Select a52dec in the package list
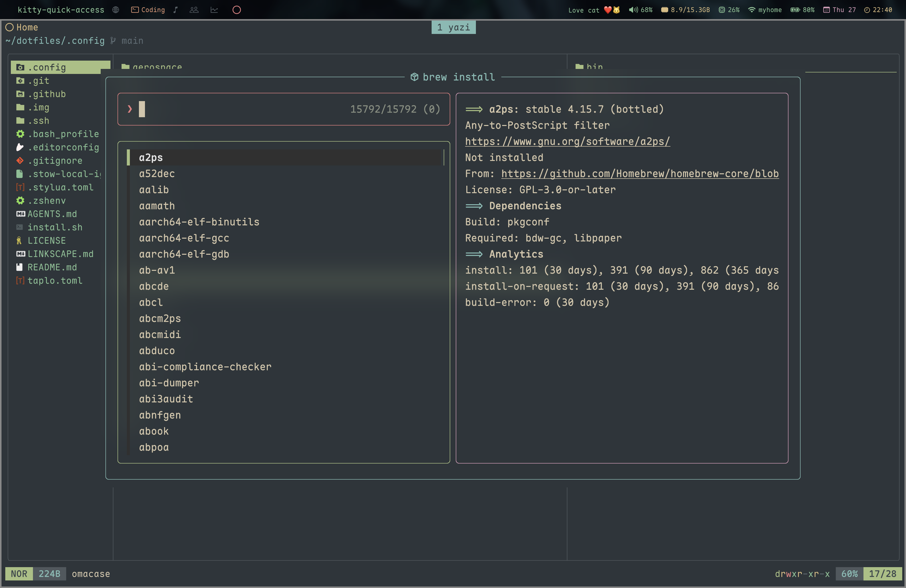 [157, 174]
